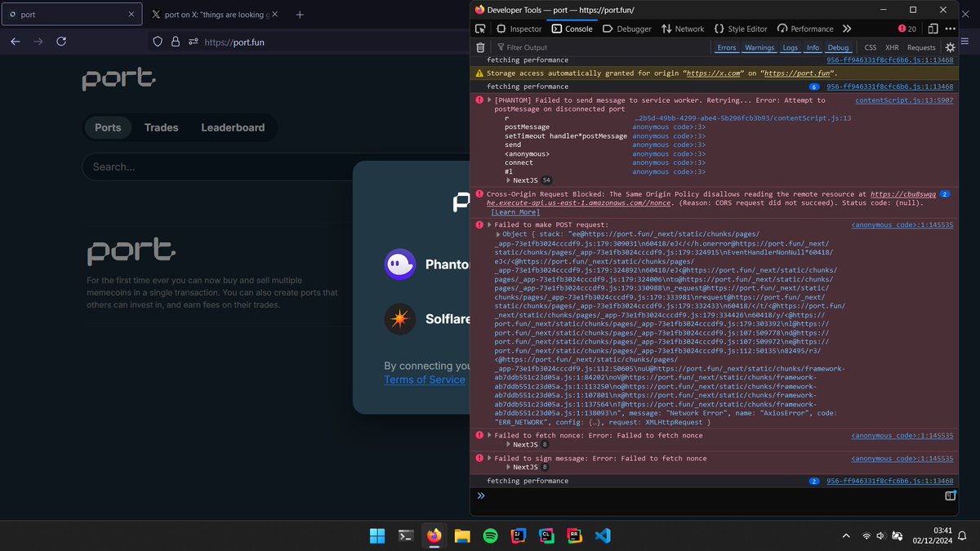Open the Leaderboard tab on port.fun
The width and height of the screenshot is (980, 551).
(233, 127)
